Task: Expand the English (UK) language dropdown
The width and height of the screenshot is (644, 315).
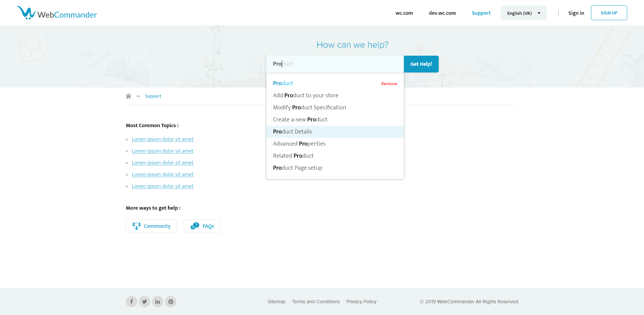Action: click(523, 13)
